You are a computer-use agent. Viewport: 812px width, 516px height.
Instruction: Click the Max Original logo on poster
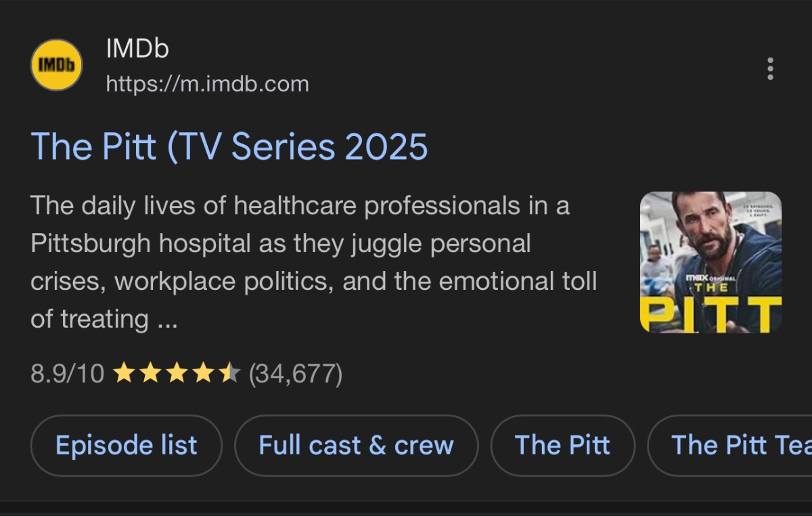(710, 278)
